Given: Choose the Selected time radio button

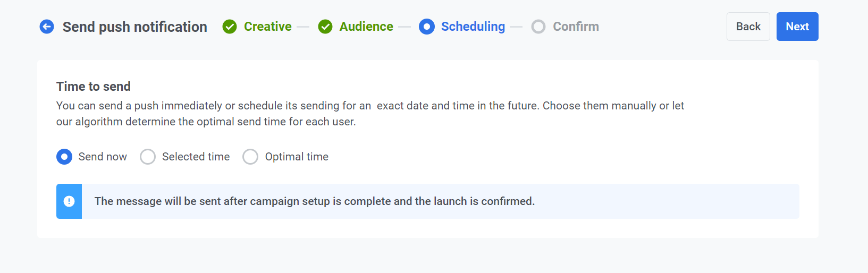Looking at the screenshot, I should click(x=148, y=157).
